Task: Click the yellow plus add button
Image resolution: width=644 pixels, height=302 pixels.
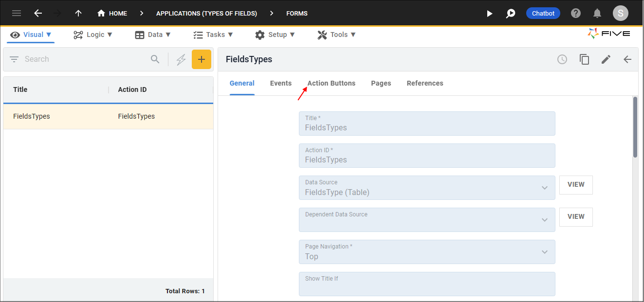Action: pos(202,59)
